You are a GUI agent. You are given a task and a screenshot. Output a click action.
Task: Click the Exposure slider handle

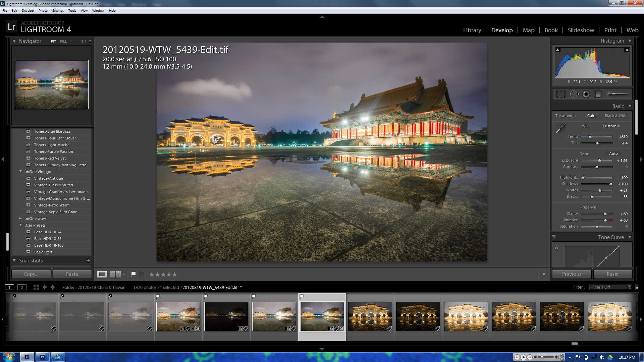click(x=600, y=161)
